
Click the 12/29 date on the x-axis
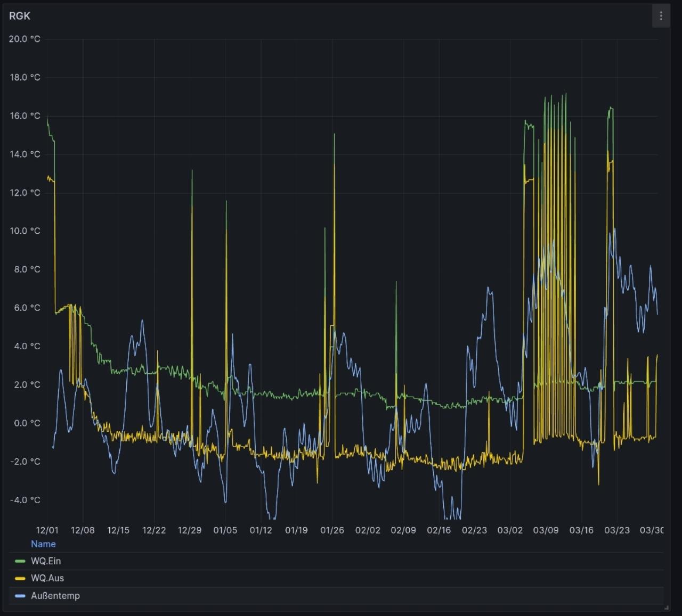(190, 530)
